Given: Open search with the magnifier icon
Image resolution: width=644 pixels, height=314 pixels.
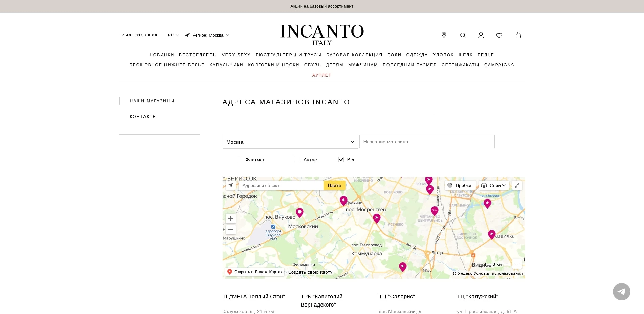Looking at the screenshot, I should [x=463, y=35].
